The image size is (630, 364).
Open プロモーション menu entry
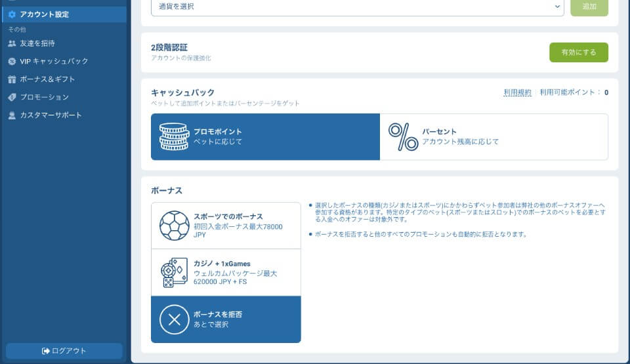click(45, 97)
